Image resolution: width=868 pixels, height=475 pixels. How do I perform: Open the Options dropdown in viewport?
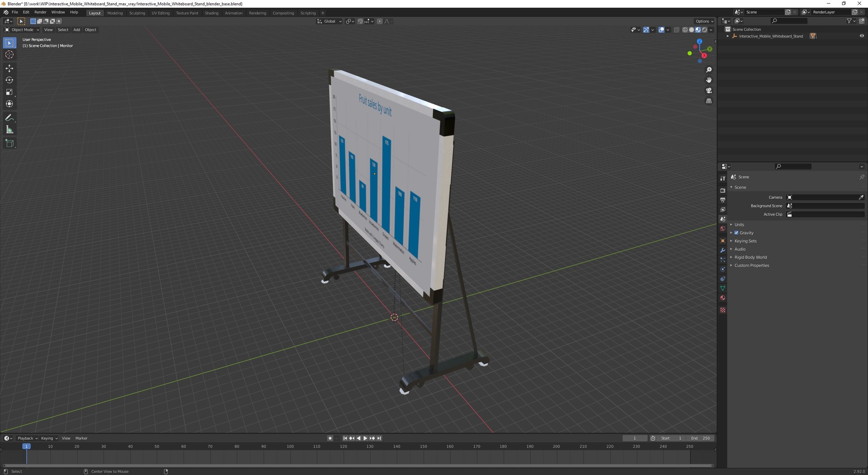click(x=704, y=21)
